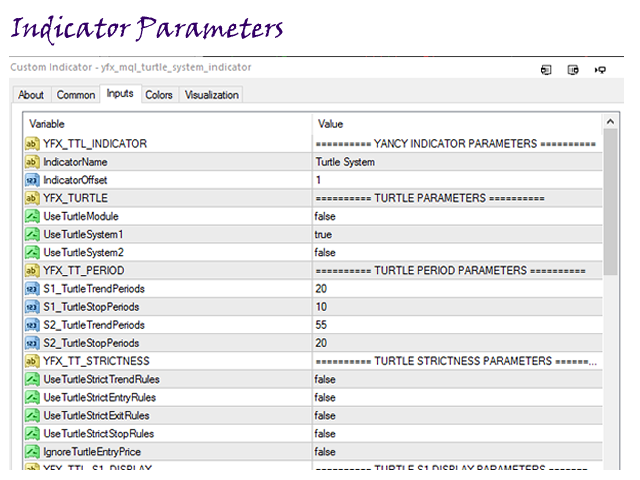The image size is (640, 480).
Task: Select the IndicatorOffset variable label
Action: (x=75, y=180)
